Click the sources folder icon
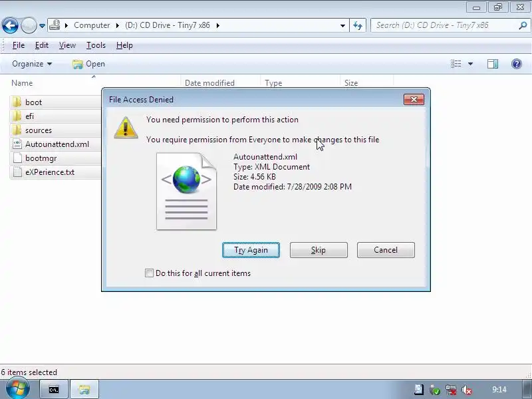 [17, 130]
